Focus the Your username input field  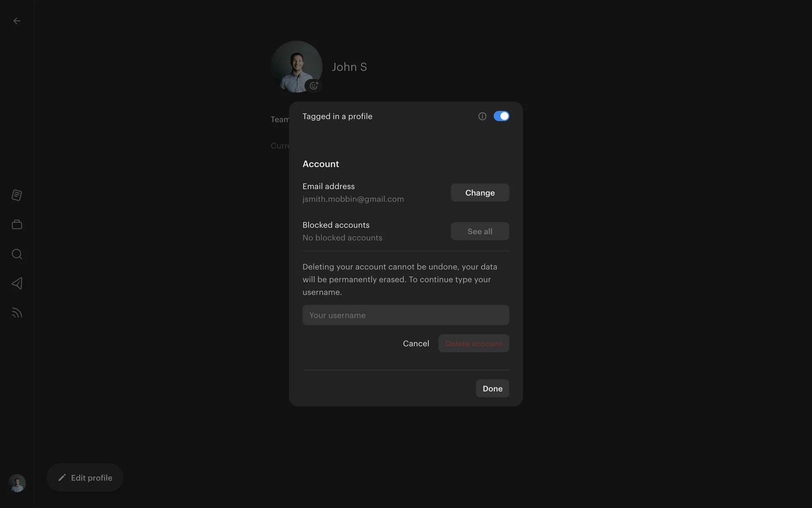coord(406,315)
